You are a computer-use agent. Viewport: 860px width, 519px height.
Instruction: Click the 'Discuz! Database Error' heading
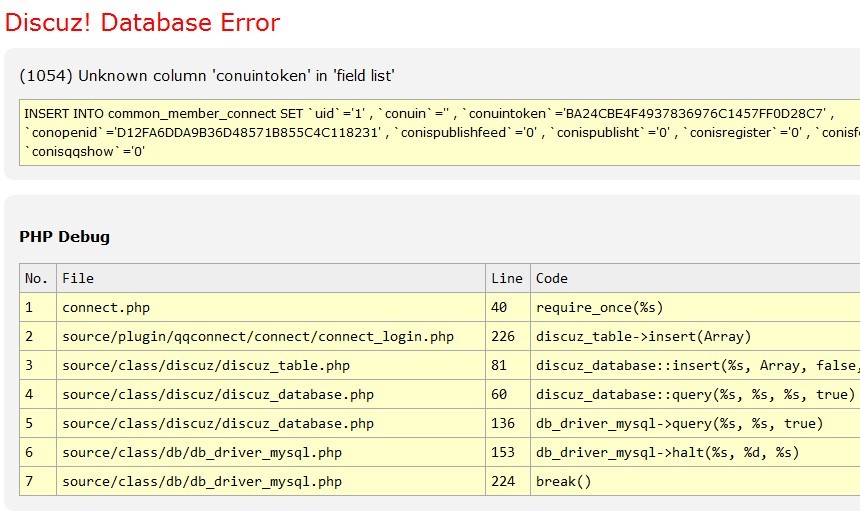(x=142, y=22)
